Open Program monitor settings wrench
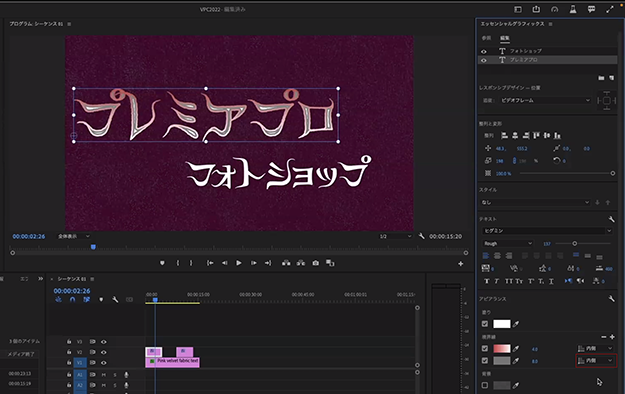The height and width of the screenshot is (394, 625). click(421, 236)
